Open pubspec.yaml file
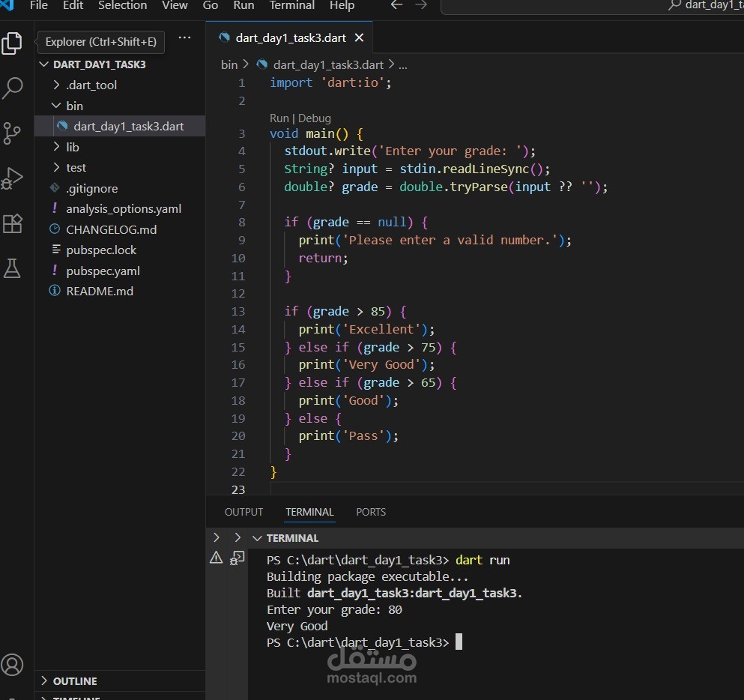Screen dimensions: 744x700 [x=103, y=271]
